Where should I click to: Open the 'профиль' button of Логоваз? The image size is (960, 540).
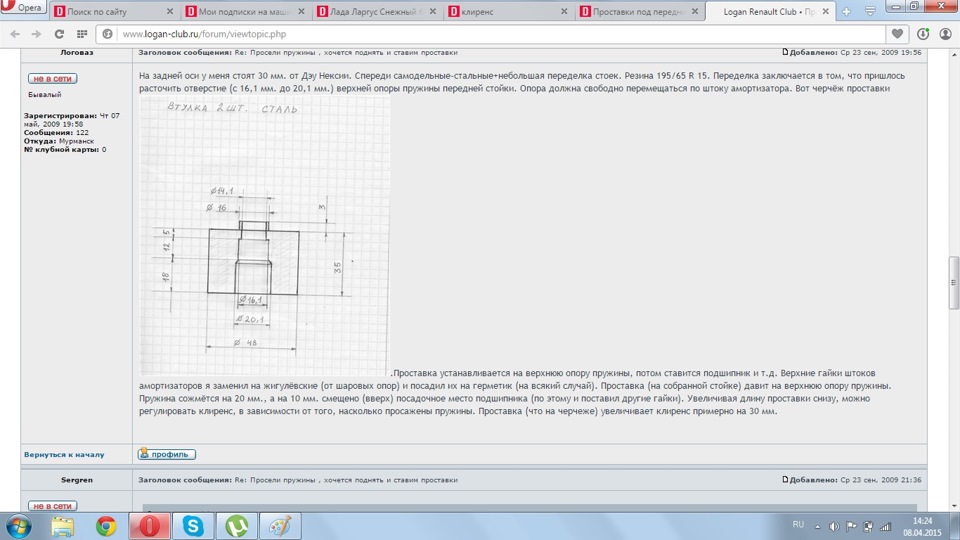pos(167,454)
